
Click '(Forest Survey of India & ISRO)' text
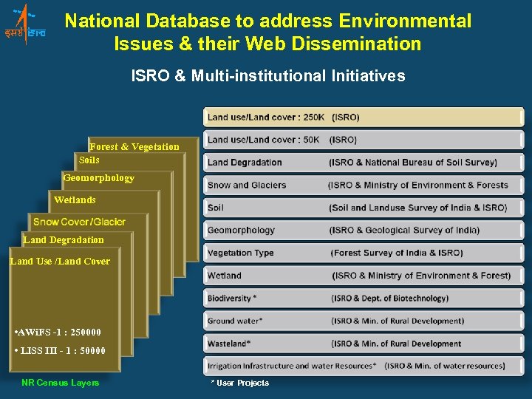tap(397, 253)
